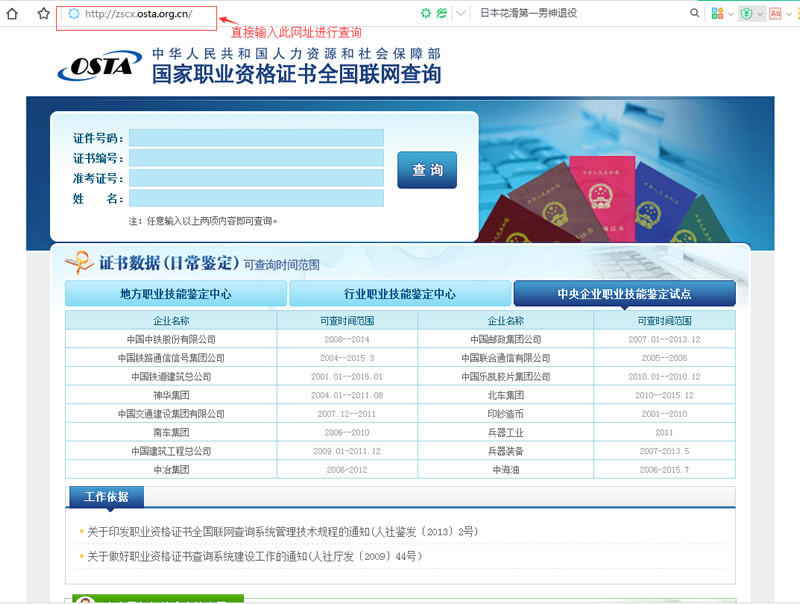800x604 pixels.
Task: Click the green yuan shield icon
Action: coord(746,14)
